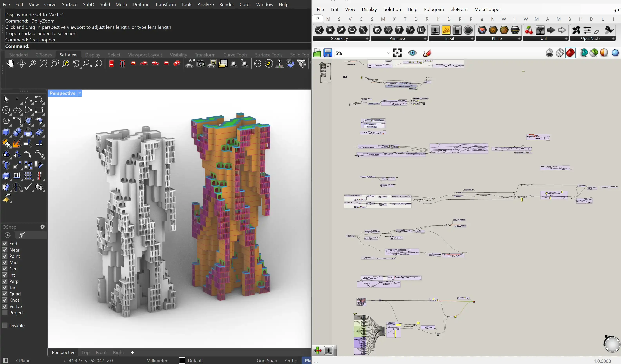The width and height of the screenshot is (621, 364).
Task: Uncheck the End osnap
Action: pos(5,244)
